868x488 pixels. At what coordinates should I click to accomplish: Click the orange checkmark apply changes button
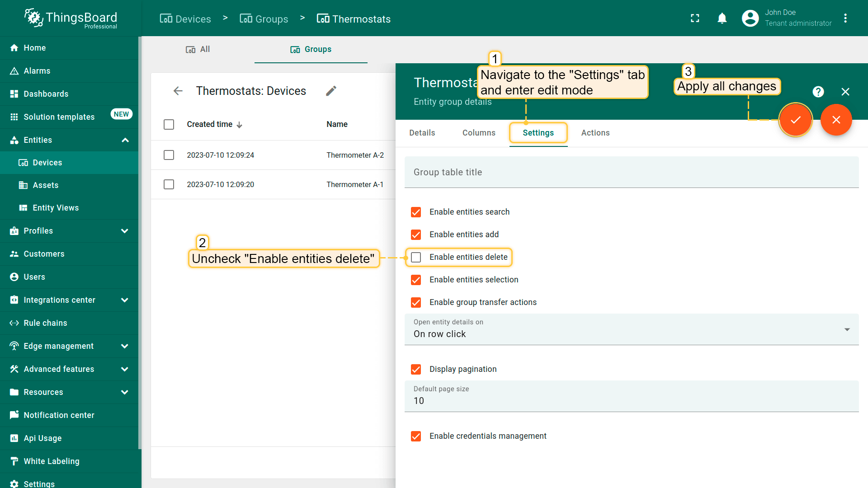795,120
